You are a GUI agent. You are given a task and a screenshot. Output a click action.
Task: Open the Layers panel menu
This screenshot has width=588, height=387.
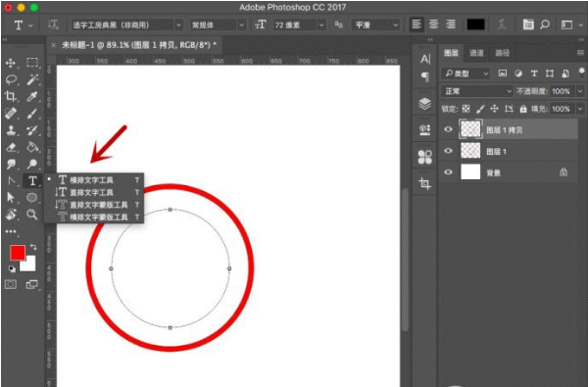click(x=580, y=53)
